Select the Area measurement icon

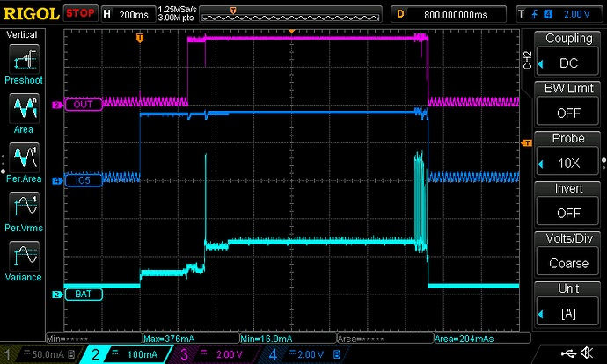pos(24,108)
